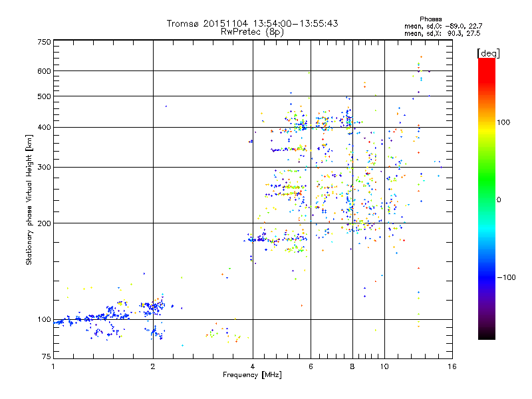Click the y-axis tick label '500'
The height and width of the screenshot is (399, 532).
point(45,96)
